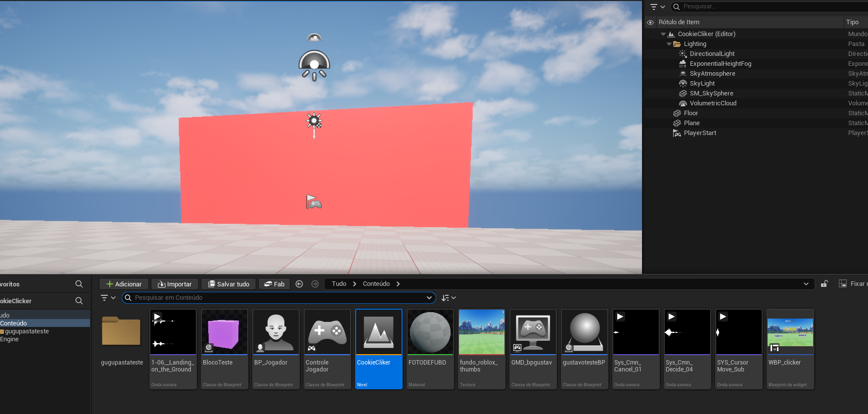Click the search icon beside Favoritos
This screenshot has width=868, height=414.
pyautogui.click(x=79, y=284)
